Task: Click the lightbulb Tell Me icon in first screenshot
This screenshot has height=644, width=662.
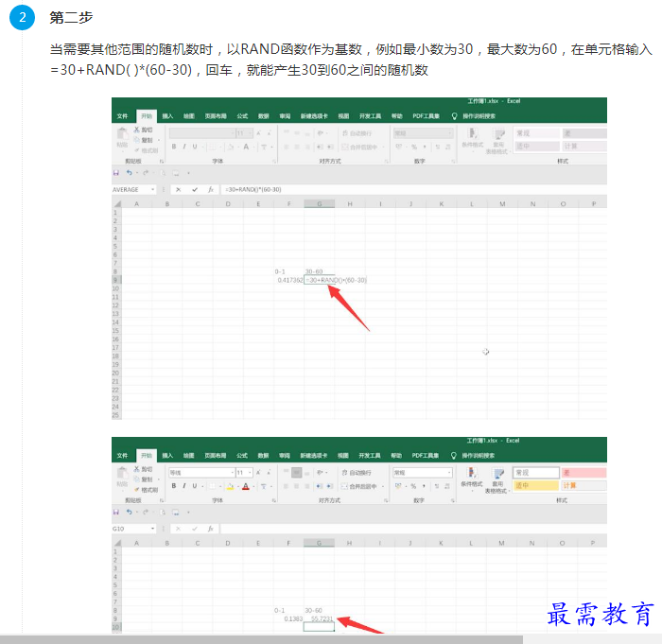Action: 454,116
